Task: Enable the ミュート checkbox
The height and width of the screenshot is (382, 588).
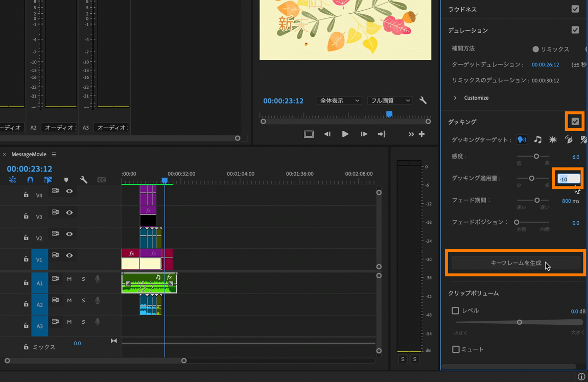Action: click(x=456, y=349)
